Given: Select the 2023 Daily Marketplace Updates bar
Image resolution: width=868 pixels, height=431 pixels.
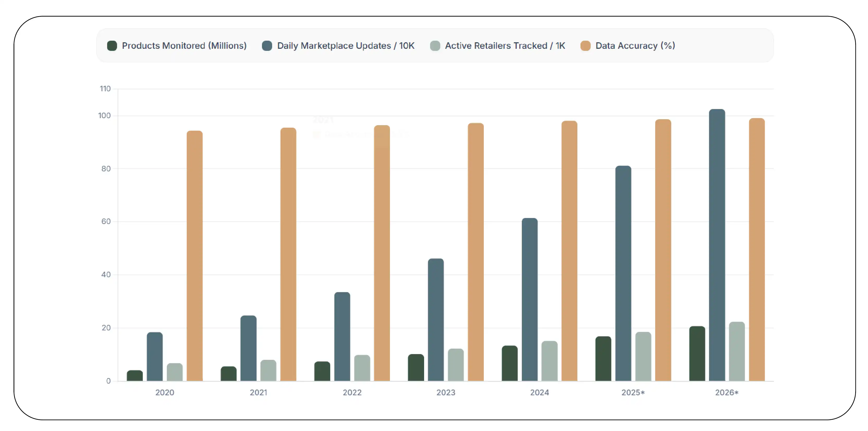Looking at the screenshot, I should [436, 320].
